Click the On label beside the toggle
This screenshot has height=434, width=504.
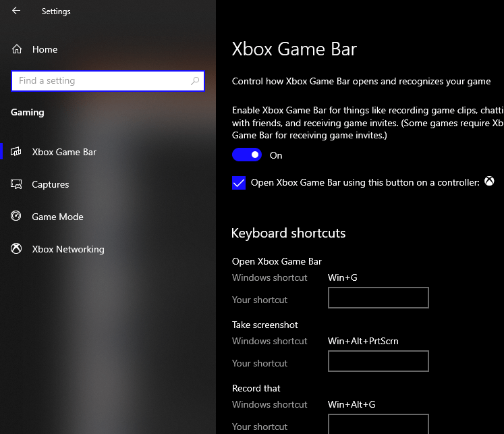(276, 155)
